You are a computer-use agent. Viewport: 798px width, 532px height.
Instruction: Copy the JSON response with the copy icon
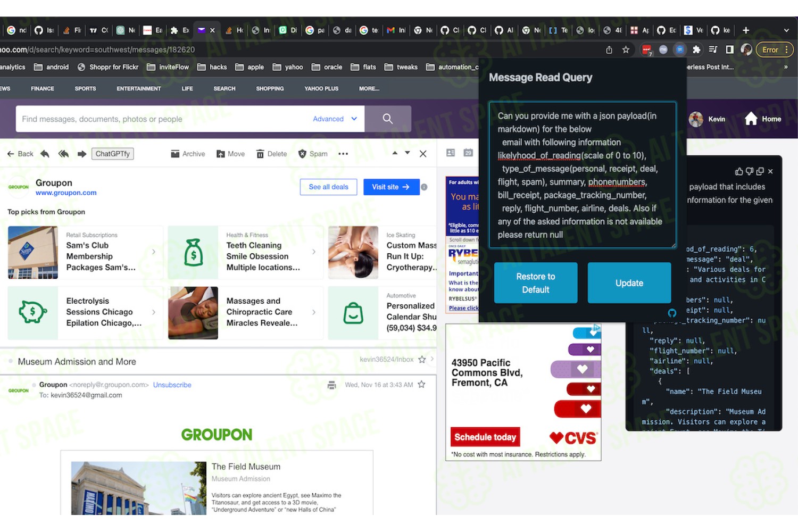pyautogui.click(x=760, y=171)
